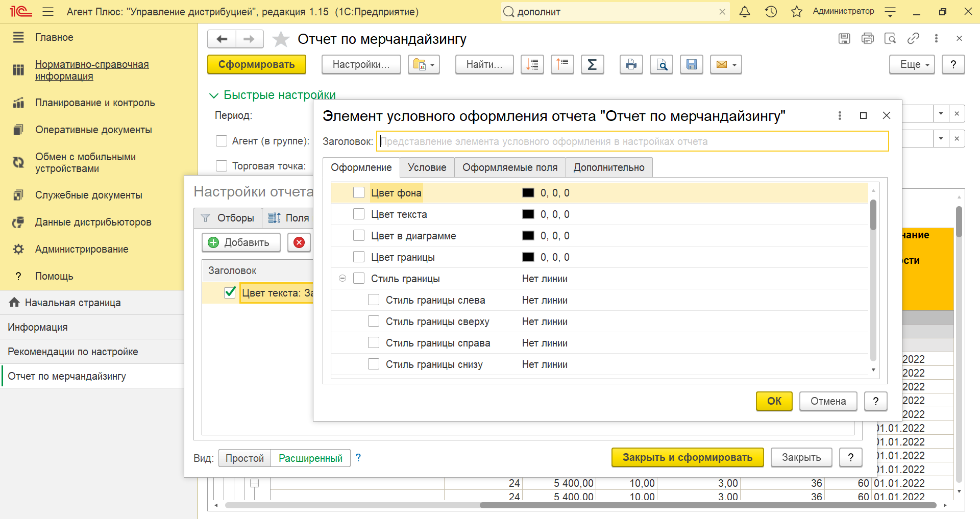
Task: Open the second quick-settings field dropdown arrow
Action: click(941, 138)
